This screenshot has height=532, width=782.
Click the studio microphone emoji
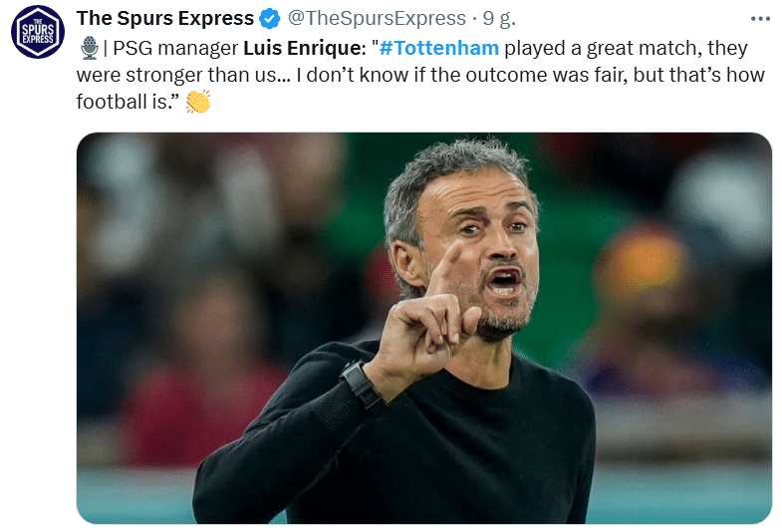tap(90, 48)
